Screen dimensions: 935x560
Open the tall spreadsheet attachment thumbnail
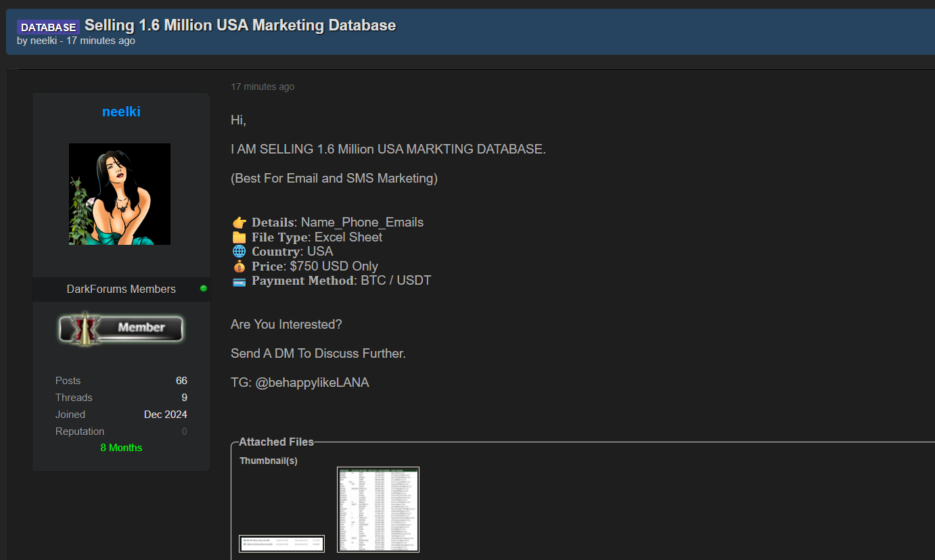(378, 509)
